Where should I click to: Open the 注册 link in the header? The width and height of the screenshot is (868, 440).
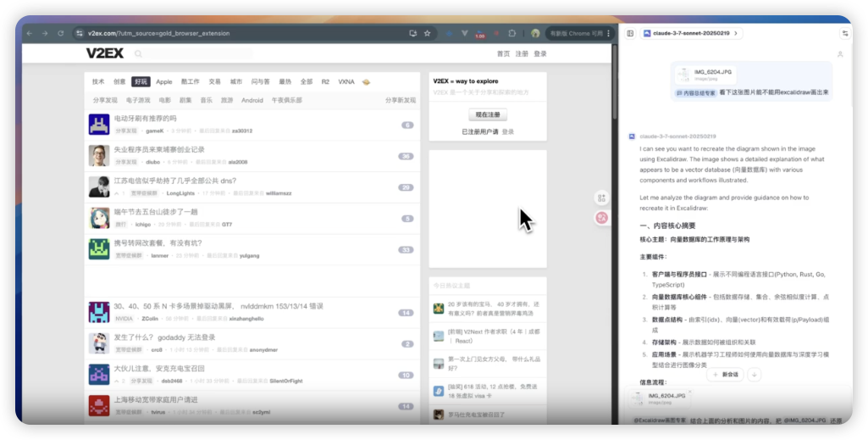(522, 53)
